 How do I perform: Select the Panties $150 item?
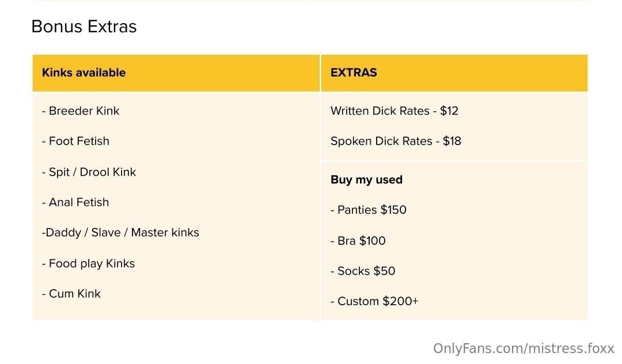tap(369, 210)
